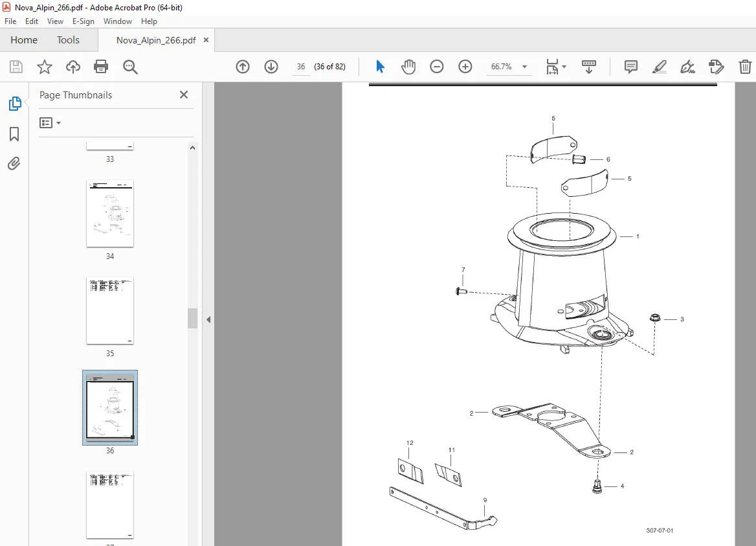Screen dimensions: 756x546
Task: Switch to the Tools tab
Action: pos(68,40)
